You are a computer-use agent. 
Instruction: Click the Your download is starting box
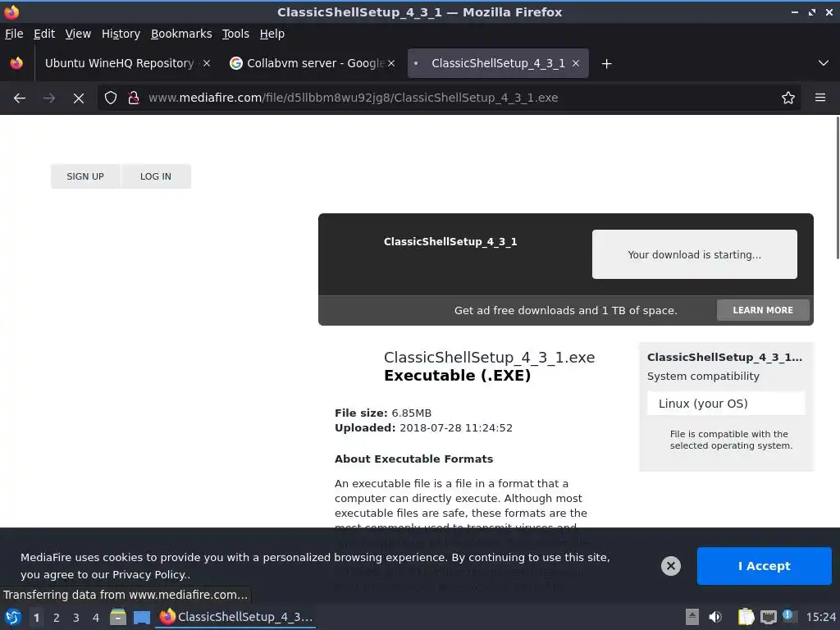pyautogui.click(x=694, y=254)
